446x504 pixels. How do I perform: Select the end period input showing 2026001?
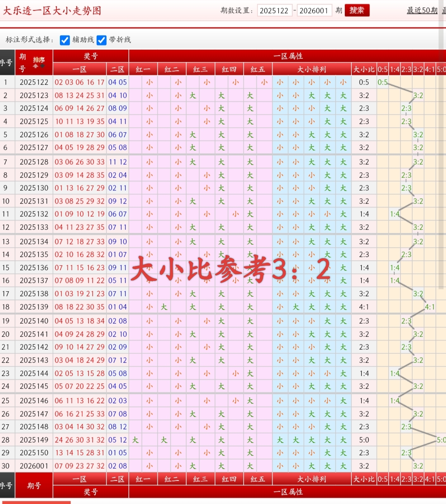315,10
